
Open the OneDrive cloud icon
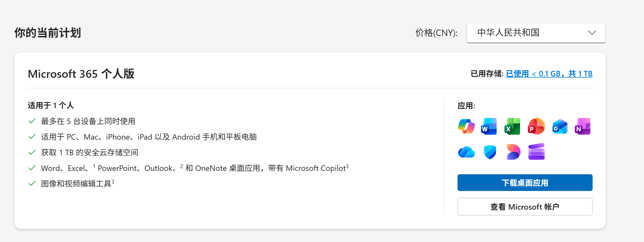click(x=466, y=152)
